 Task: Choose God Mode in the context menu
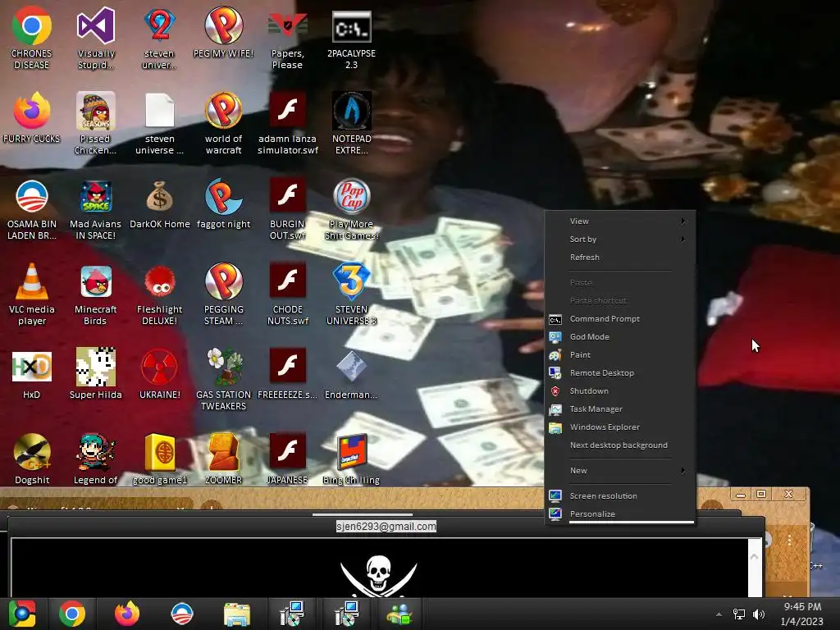coord(620,336)
